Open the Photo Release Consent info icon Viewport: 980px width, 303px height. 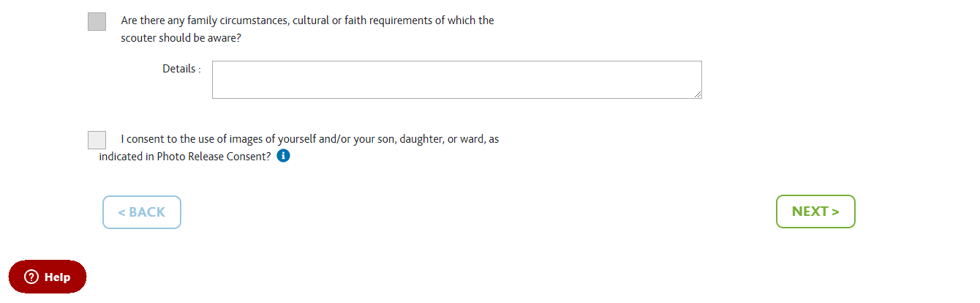[284, 156]
